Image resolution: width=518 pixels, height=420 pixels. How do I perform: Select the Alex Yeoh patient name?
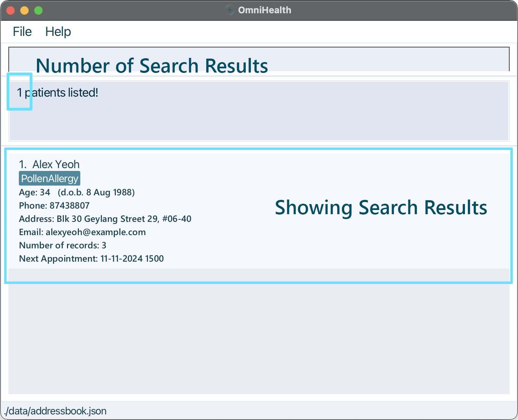(56, 164)
